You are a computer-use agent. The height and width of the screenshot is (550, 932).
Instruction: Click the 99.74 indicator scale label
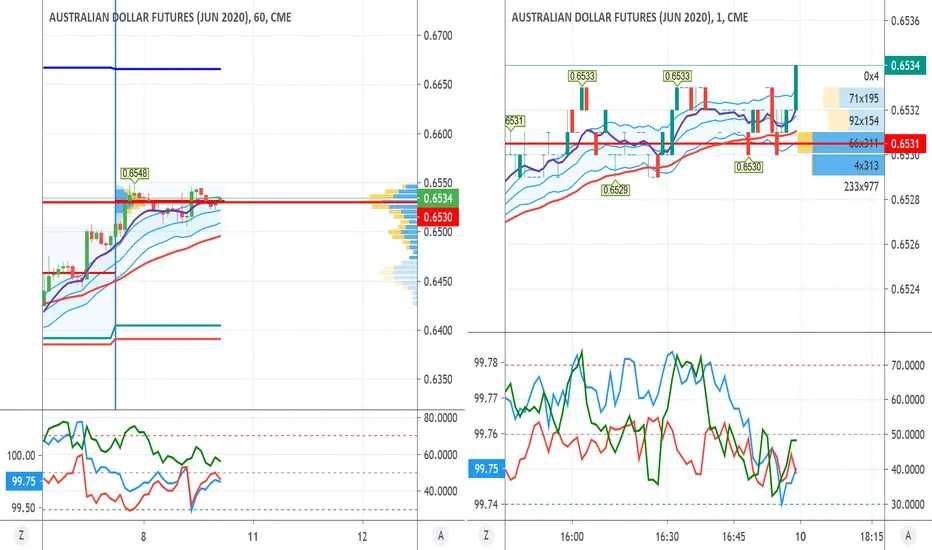486,504
